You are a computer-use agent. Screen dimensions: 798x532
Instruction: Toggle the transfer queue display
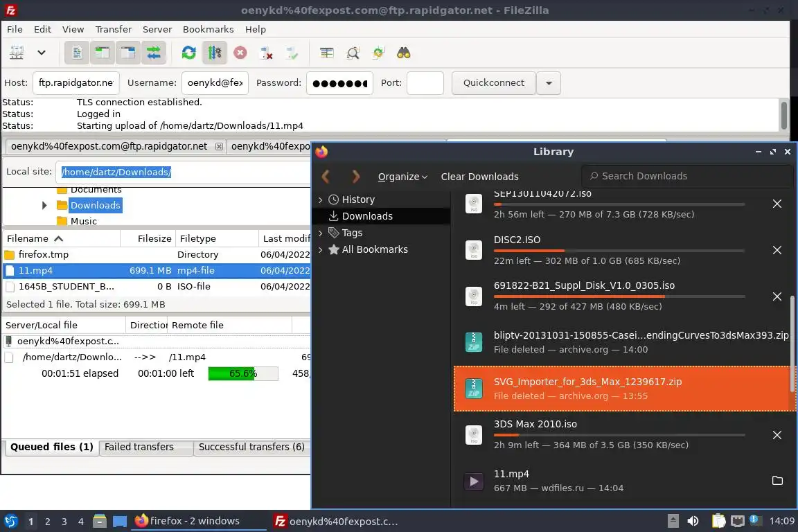point(154,53)
